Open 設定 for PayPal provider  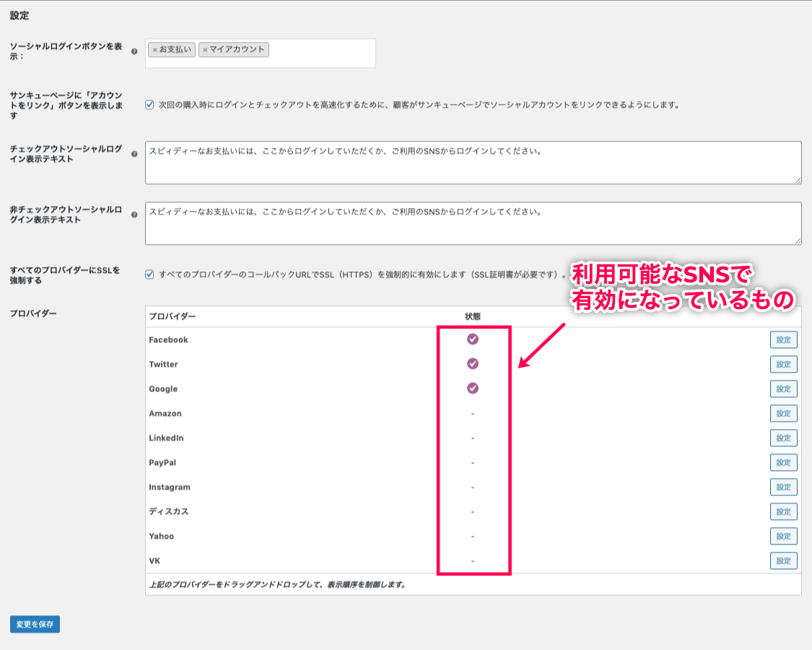783,462
